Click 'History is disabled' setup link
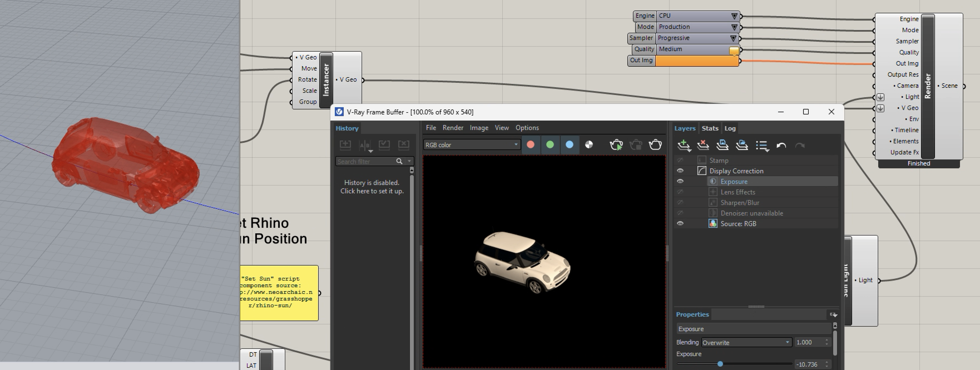This screenshot has width=980, height=370. tap(372, 187)
